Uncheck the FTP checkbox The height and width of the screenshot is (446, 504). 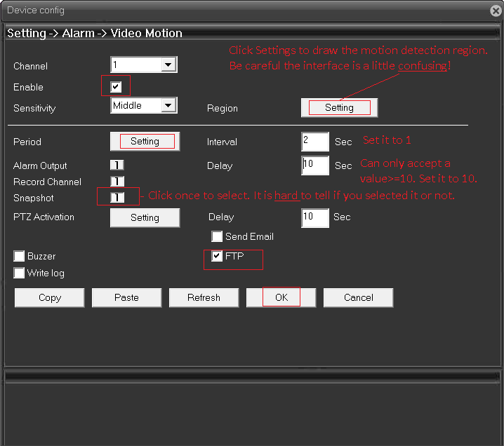(218, 257)
